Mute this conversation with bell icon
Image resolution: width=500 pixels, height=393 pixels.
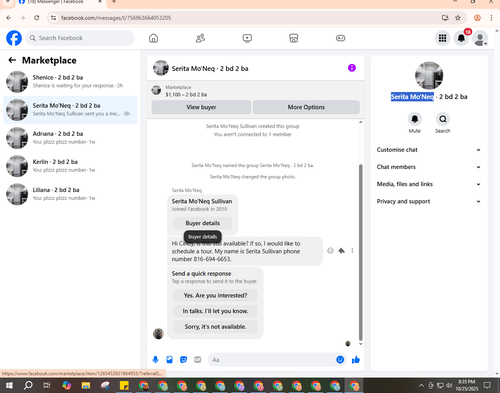[x=415, y=119]
